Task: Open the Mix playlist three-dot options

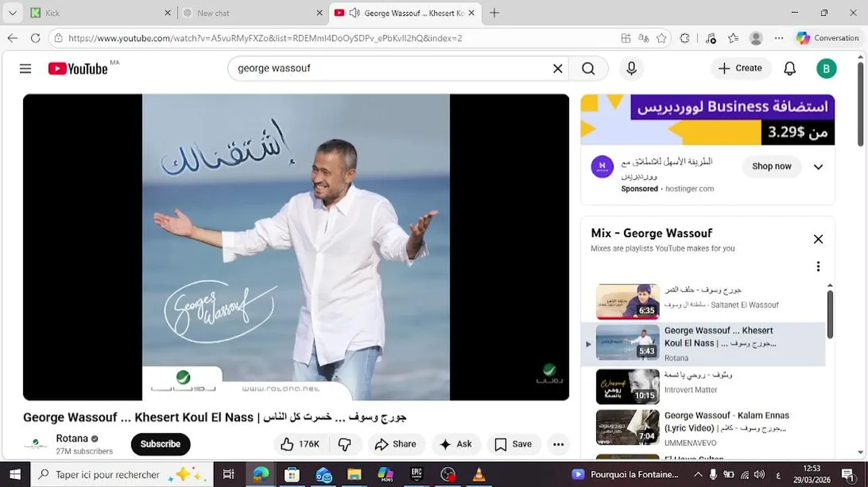Action: (x=818, y=266)
